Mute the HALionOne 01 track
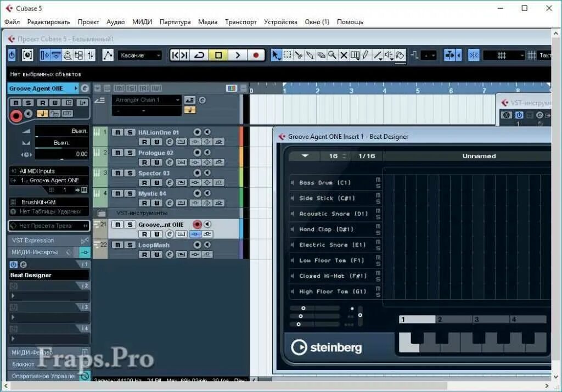The image size is (562, 392). [117, 132]
